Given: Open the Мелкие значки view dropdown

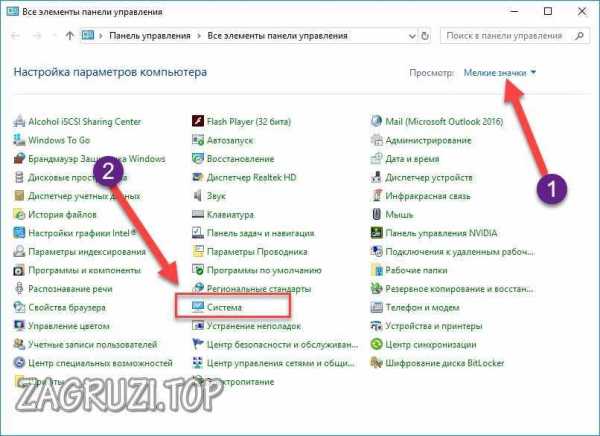Looking at the screenshot, I should [x=500, y=72].
